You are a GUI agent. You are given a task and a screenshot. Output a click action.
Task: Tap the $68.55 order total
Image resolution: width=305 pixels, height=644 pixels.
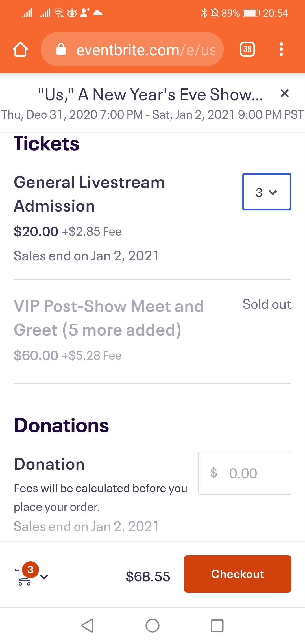pyautogui.click(x=148, y=576)
